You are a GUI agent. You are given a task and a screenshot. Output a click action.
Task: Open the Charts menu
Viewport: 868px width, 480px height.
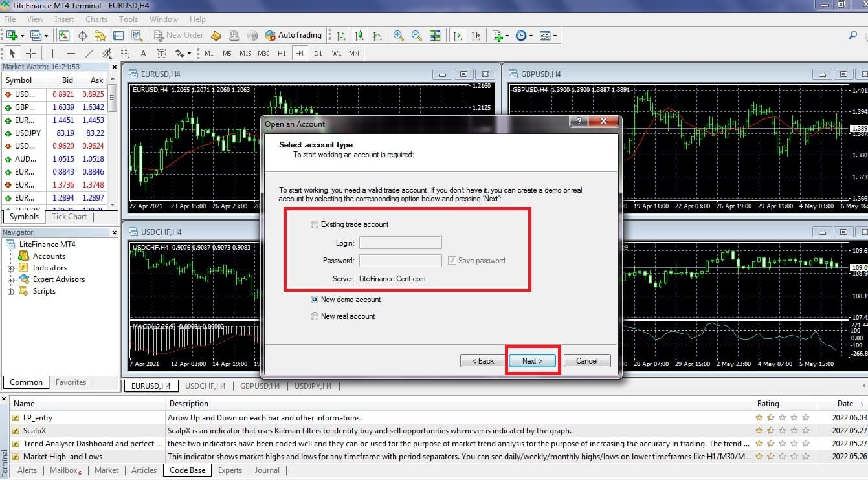pos(96,19)
